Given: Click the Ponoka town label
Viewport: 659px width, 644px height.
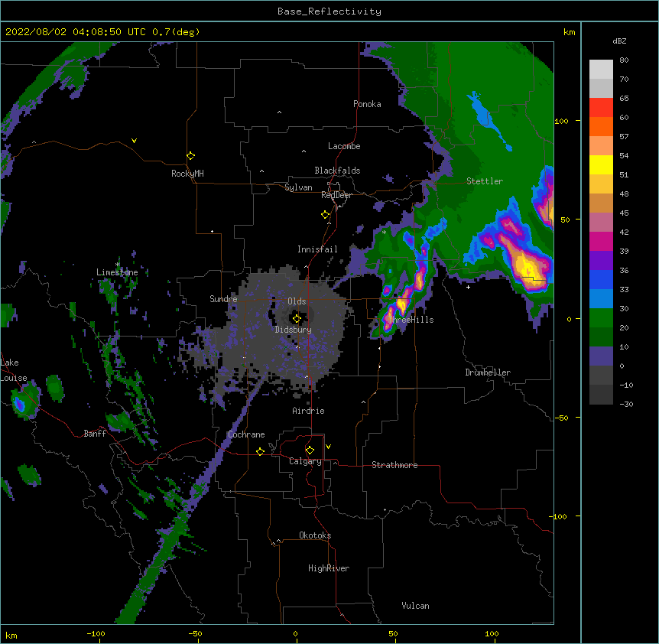Looking at the screenshot, I should (367, 104).
